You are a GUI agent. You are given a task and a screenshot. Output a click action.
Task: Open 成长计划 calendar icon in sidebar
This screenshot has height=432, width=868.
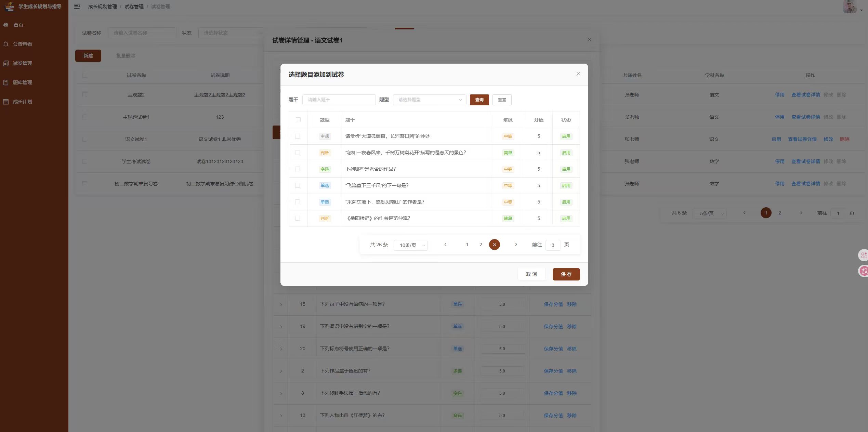pyautogui.click(x=6, y=102)
